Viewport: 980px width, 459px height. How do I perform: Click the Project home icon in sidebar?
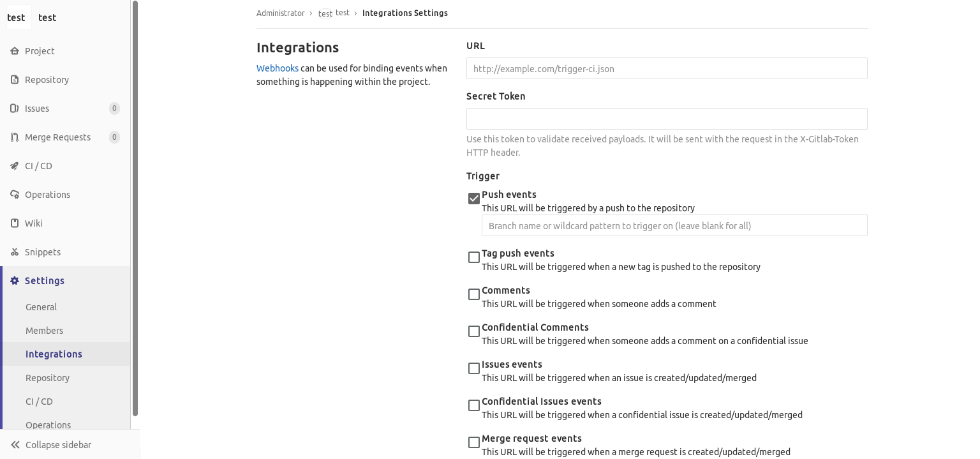tap(15, 51)
